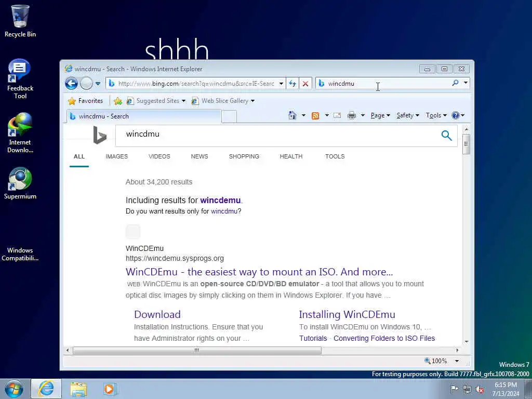
Task: Click the vertical scrollbar thumb
Action: pos(466,144)
